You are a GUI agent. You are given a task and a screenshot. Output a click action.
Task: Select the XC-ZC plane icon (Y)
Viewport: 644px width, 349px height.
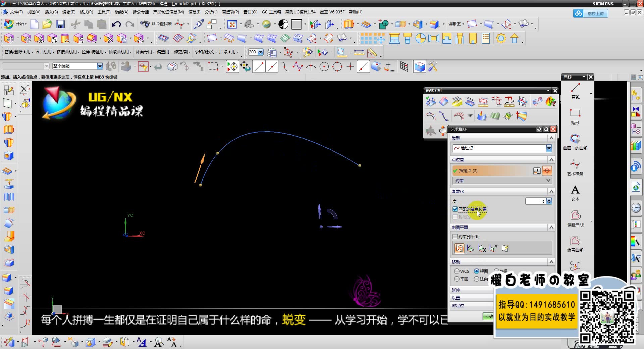click(x=494, y=248)
